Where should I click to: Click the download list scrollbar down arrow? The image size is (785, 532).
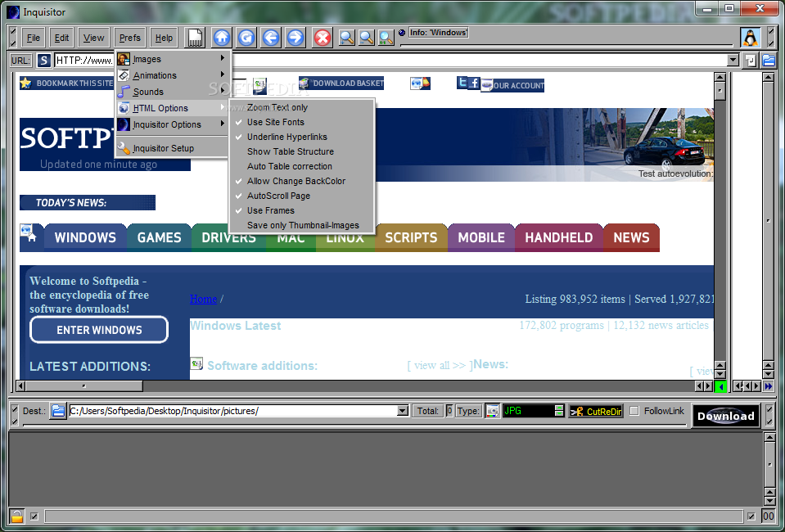coord(770,502)
